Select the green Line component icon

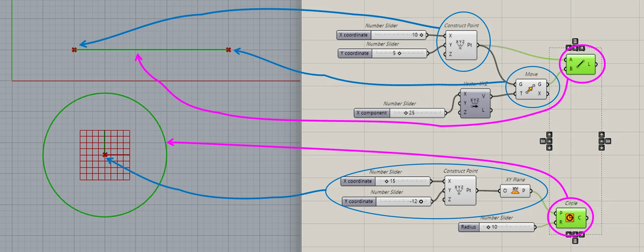580,64
